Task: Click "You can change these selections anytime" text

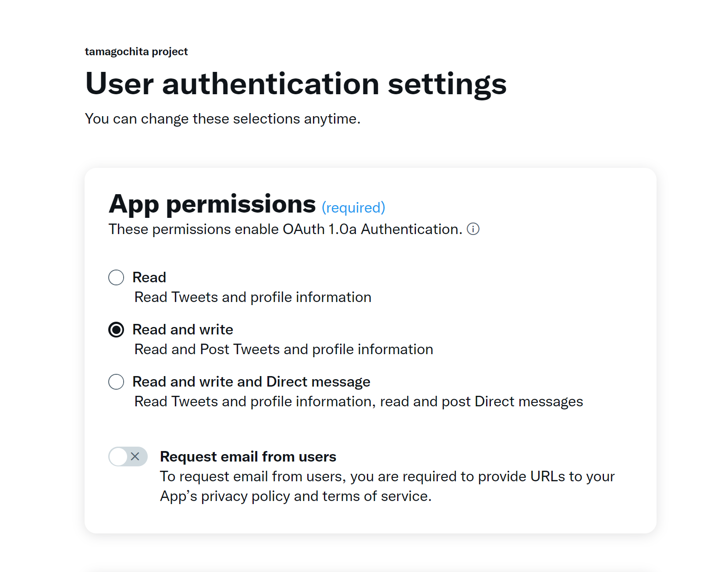Action: (x=222, y=118)
